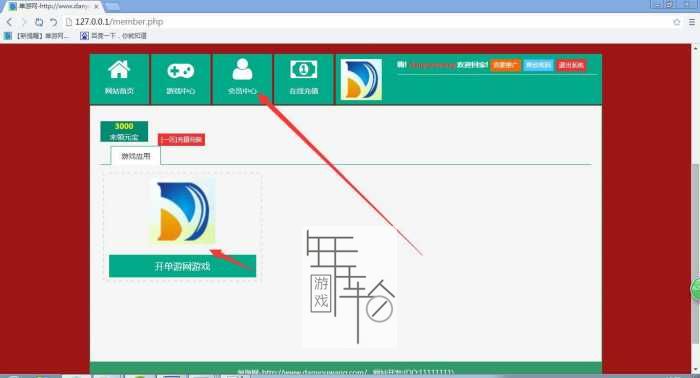Click the red logout button in the header
Screen dimensions: 700x378
(x=571, y=65)
